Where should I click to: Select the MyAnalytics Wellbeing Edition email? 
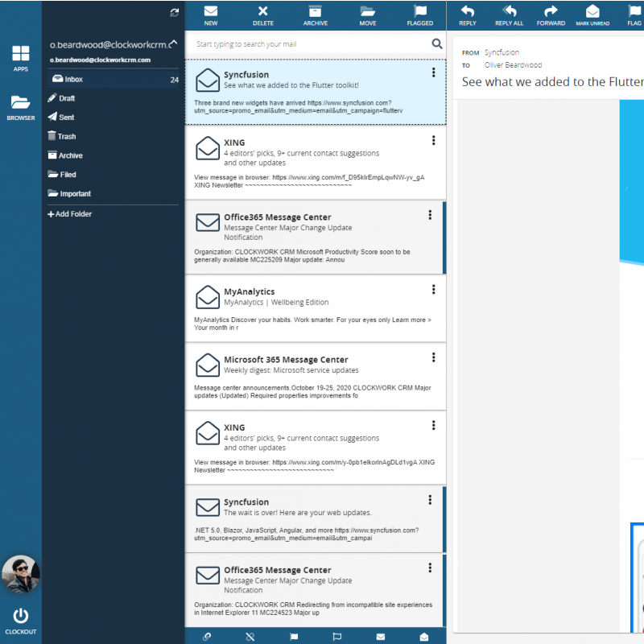315,308
